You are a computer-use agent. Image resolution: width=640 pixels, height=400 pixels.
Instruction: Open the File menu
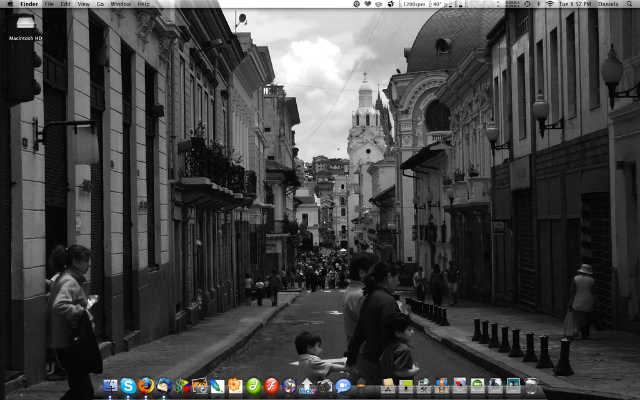click(x=49, y=4)
